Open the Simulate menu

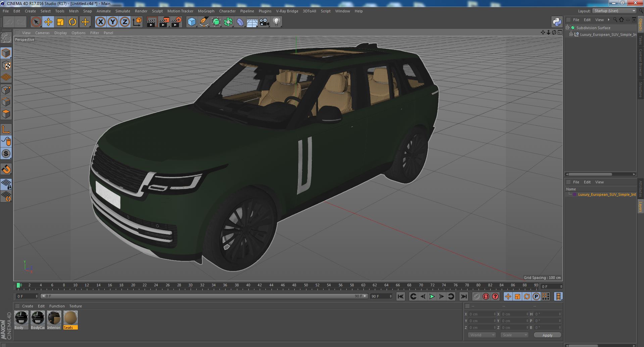123,11
